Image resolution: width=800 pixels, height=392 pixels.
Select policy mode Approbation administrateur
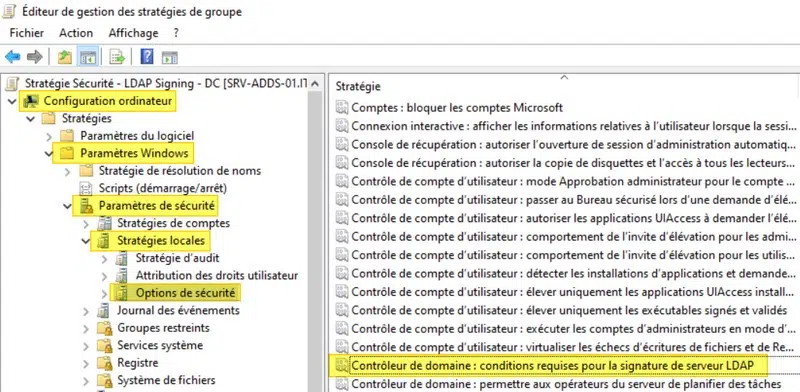(573, 181)
